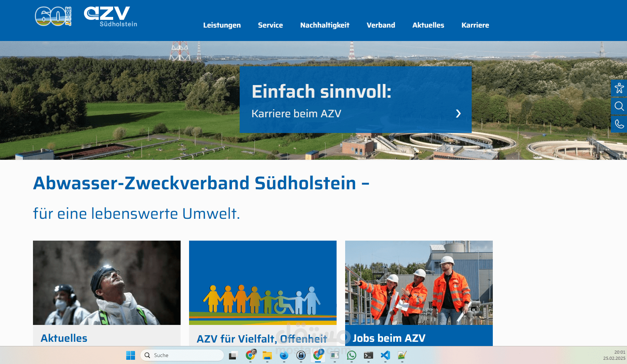Screen dimensions: 627x364
Task: Open the 'Aktuelles' card title link
Action: [64, 338]
